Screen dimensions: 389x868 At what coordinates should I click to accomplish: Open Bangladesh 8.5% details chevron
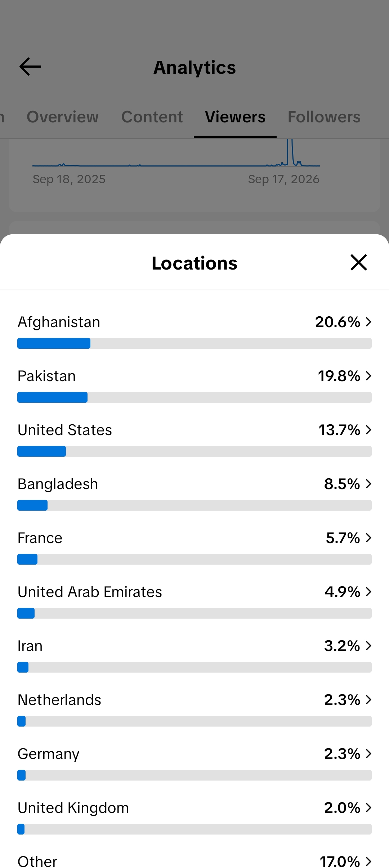368,484
